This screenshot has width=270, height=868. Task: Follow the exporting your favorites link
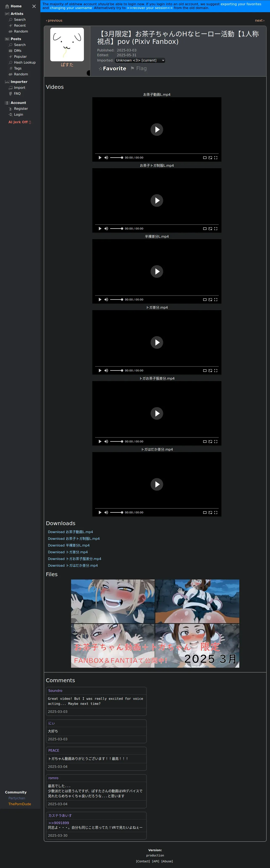pos(241,4)
